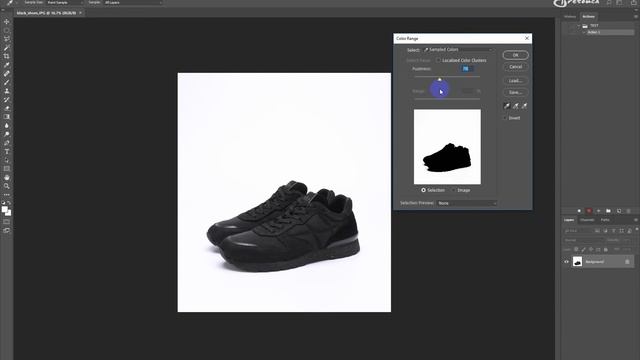This screenshot has height=360, width=640.
Task: Choose the Image radio button
Action: (453, 190)
